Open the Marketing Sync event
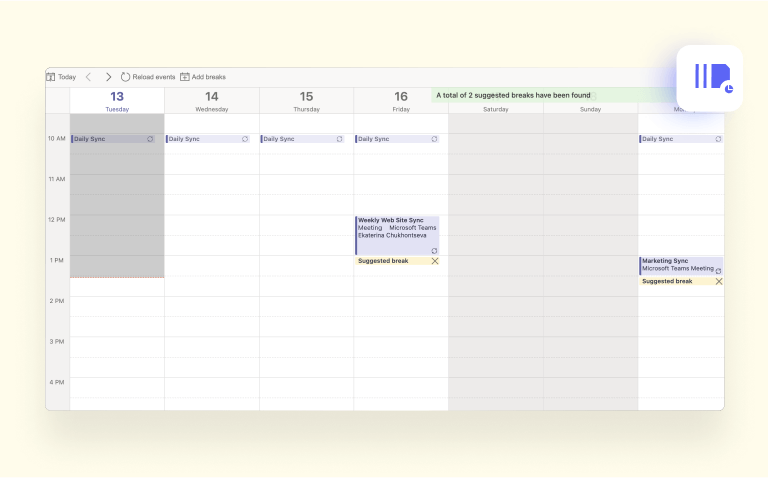The height and width of the screenshot is (481, 768). (x=681, y=265)
